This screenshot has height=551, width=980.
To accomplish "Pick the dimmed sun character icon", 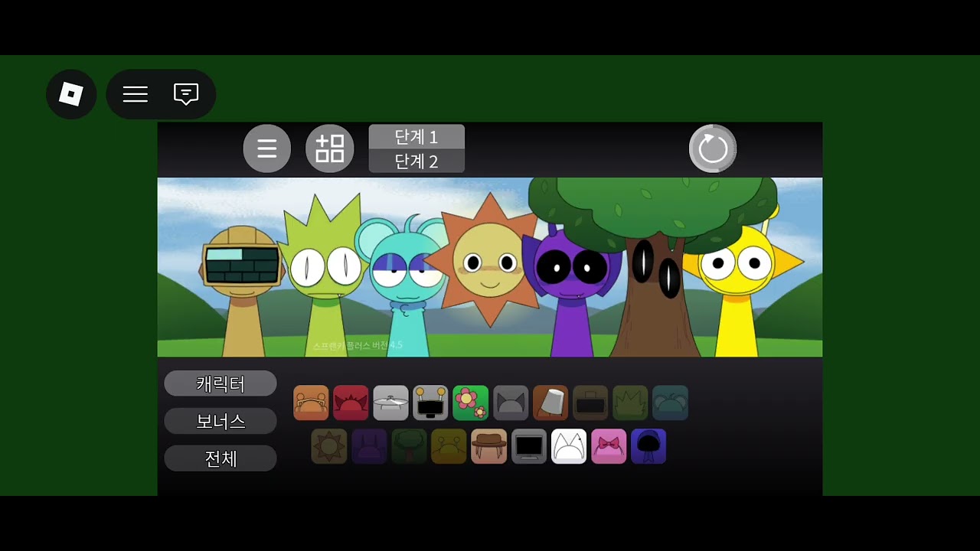I will click(329, 446).
